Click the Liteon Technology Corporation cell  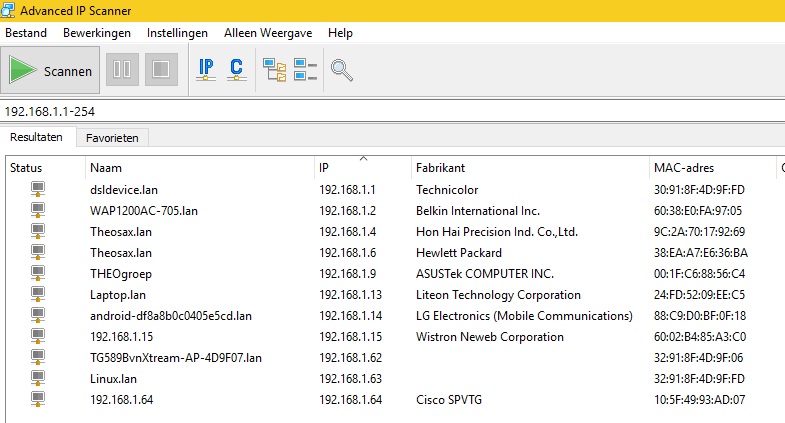[x=498, y=295]
